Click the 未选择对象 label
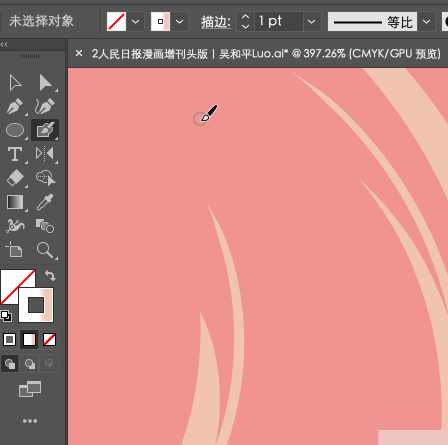Viewport: 448px width, 445px height. (x=41, y=21)
